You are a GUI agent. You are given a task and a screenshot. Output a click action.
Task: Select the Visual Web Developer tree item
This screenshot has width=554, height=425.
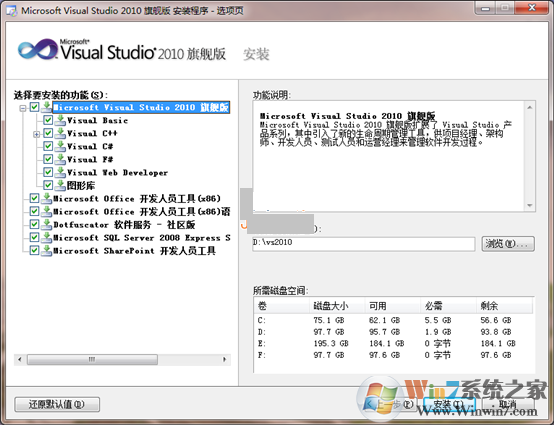pos(117,172)
